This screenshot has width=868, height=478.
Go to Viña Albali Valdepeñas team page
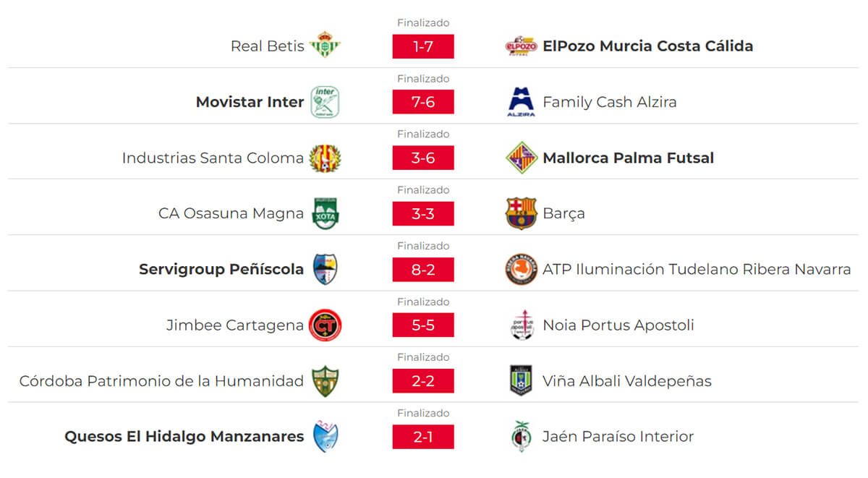(626, 381)
